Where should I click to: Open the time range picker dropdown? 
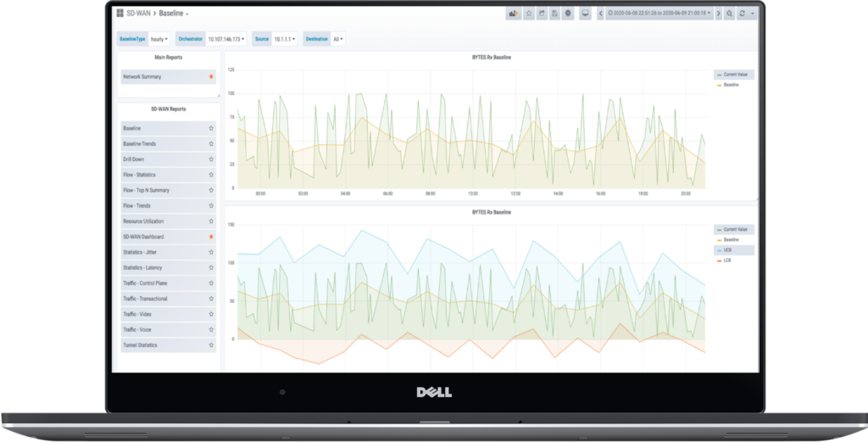coord(659,14)
